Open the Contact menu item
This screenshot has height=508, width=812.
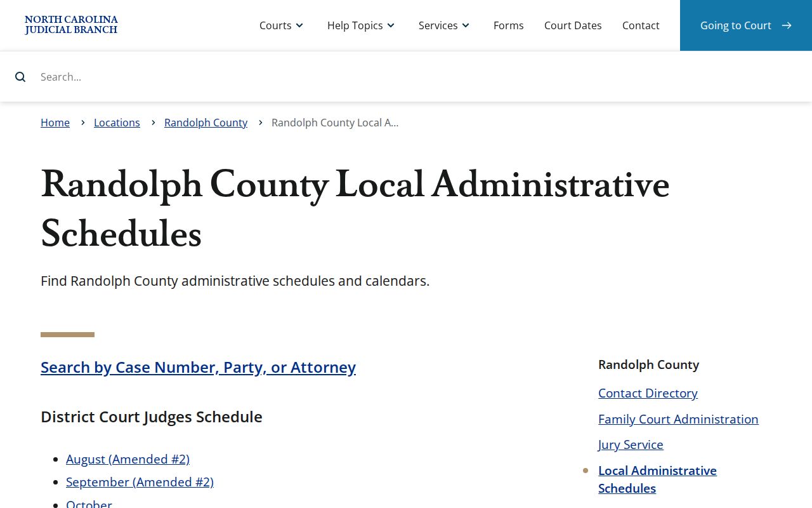click(x=641, y=25)
